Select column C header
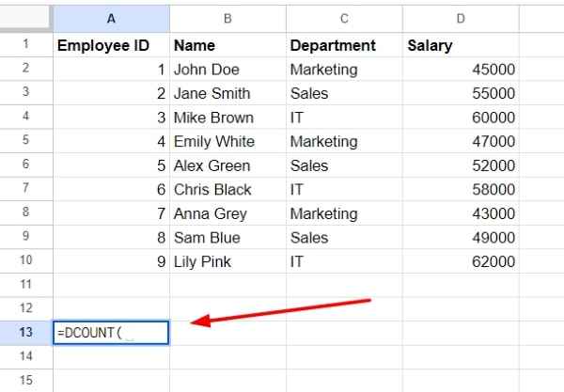 click(x=344, y=19)
